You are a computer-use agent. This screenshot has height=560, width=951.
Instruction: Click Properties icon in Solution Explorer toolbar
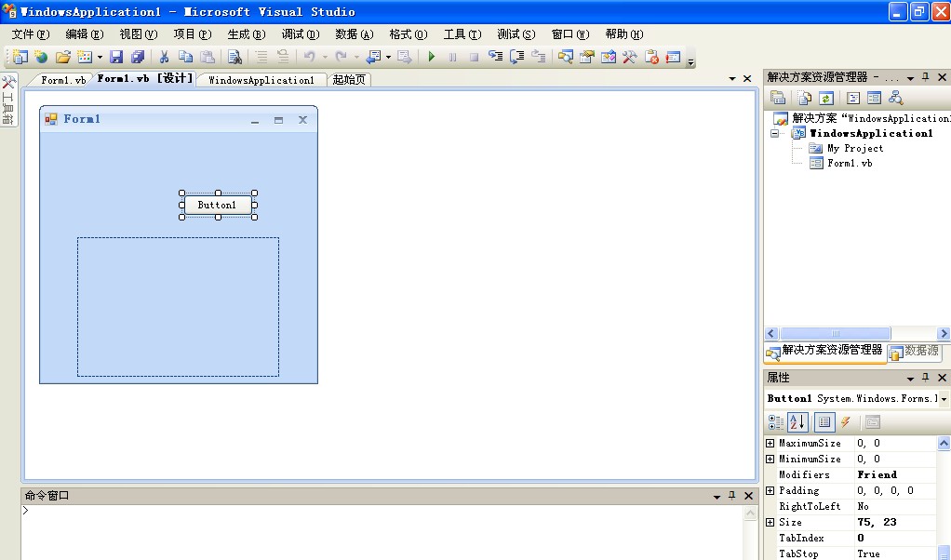(778, 98)
